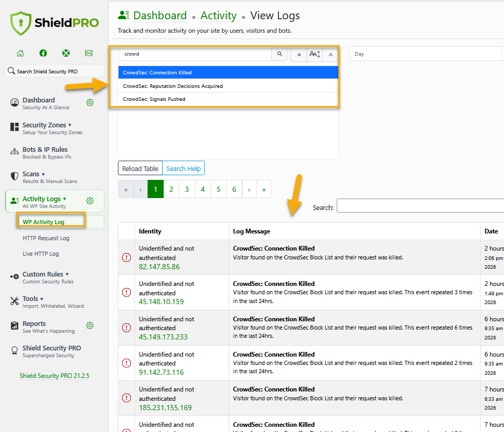Open IP address 45.149.173.233 link
Image resolution: width=504 pixels, height=432 pixels.
coord(163,337)
